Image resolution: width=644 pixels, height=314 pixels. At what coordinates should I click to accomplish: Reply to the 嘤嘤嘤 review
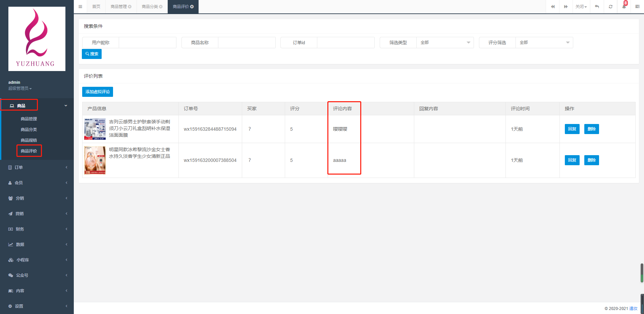click(572, 129)
